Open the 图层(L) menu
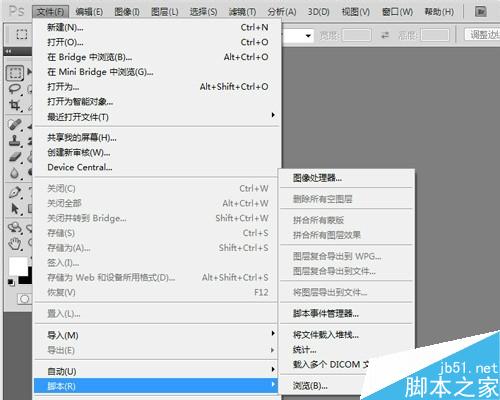This screenshot has height=400, width=500. (x=165, y=12)
